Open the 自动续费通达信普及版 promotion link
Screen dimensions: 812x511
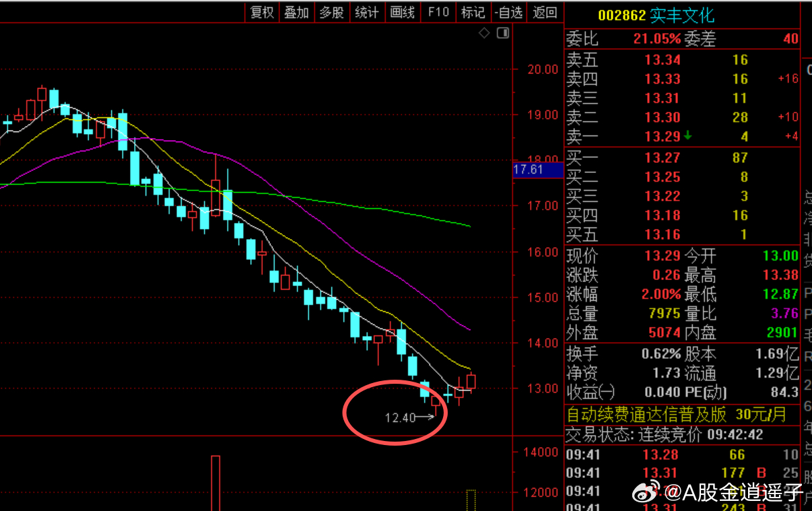click(677, 414)
